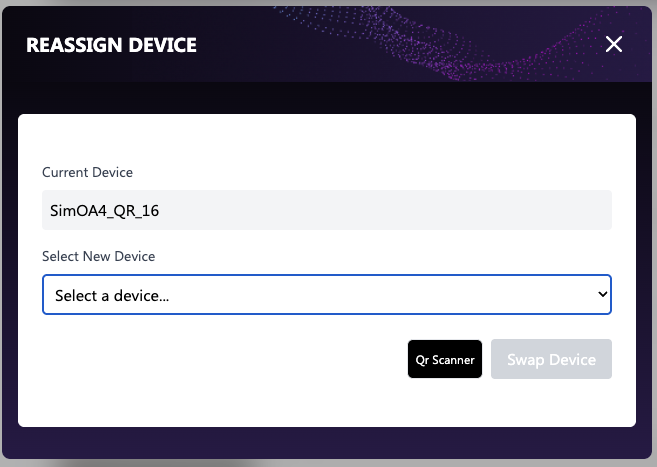Click the SimOA4_QR_16 device name text
The image size is (657, 467).
(x=105, y=211)
